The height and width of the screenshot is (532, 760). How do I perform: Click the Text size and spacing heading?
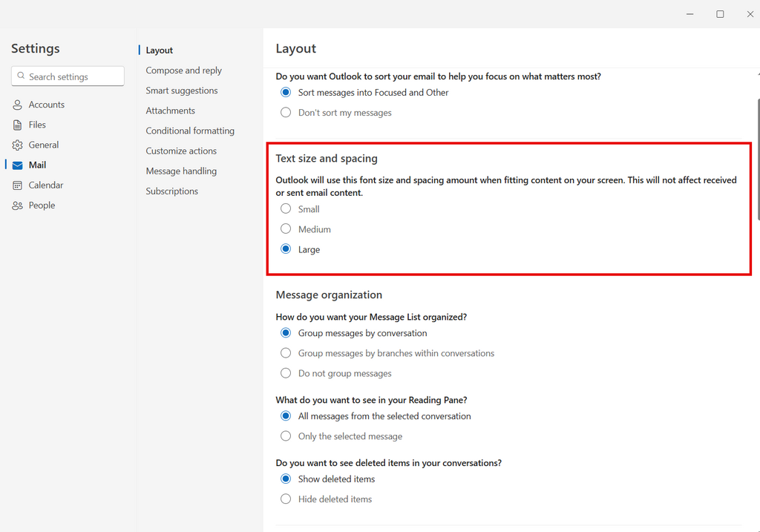coord(327,159)
